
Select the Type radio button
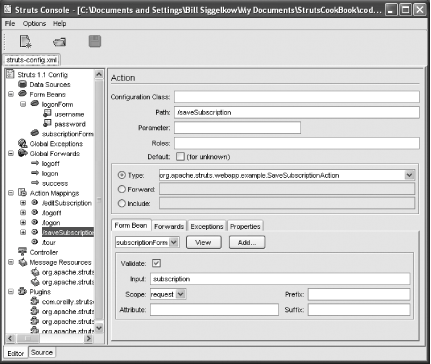[122, 175]
